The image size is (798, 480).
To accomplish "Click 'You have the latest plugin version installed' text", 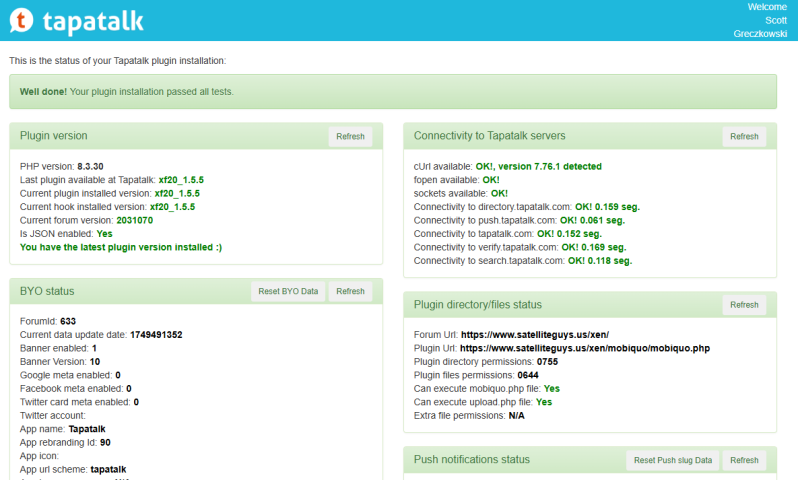I will (121, 247).
